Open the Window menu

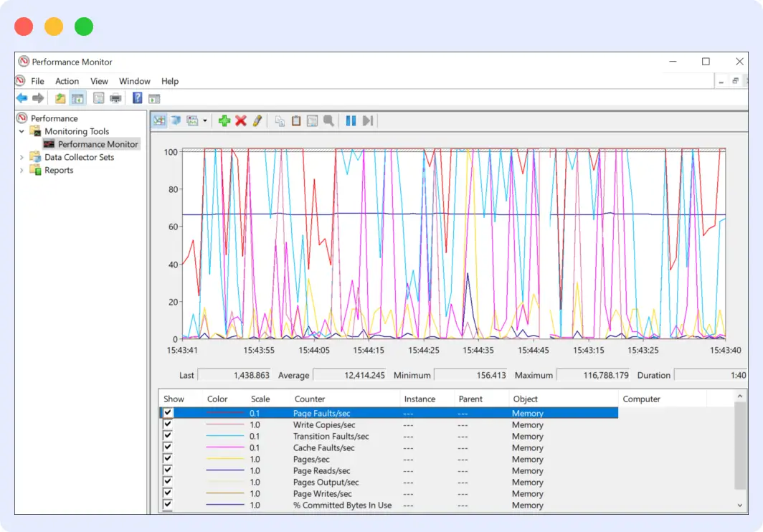point(134,81)
